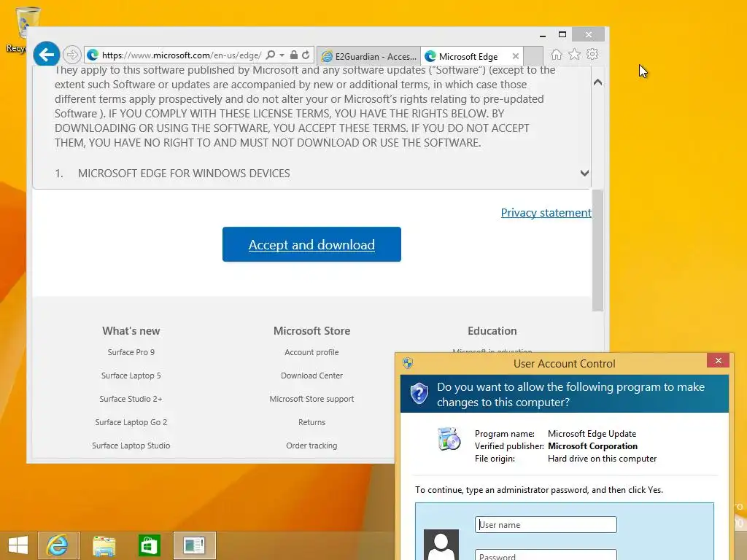The image size is (747, 560).
Task: Open Download Center link
Action: (x=311, y=376)
